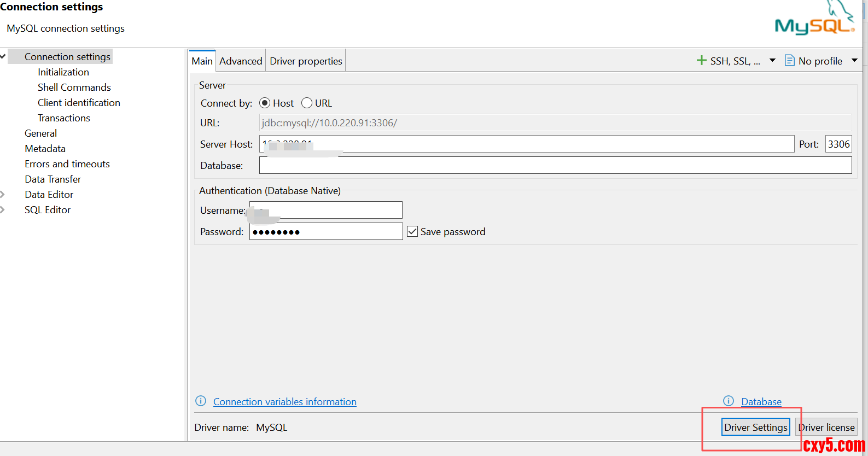
Task: Open the SSH, SSL dropdown arrow
Action: (x=772, y=61)
